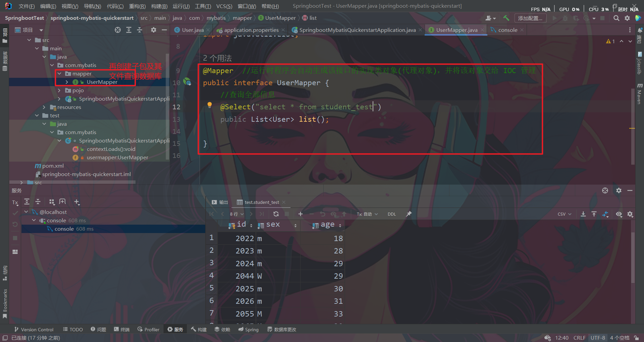Open the 文件(F) menu

(26, 6)
